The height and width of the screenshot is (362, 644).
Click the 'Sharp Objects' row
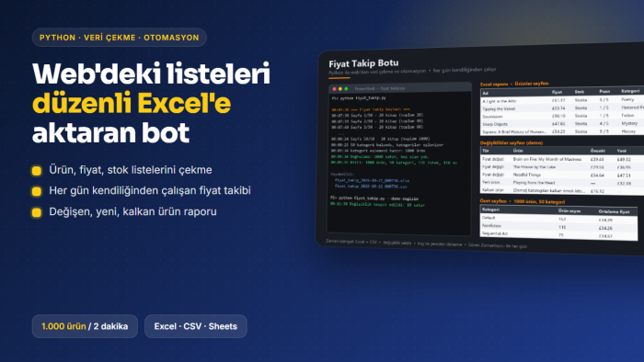[x=562, y=123]
